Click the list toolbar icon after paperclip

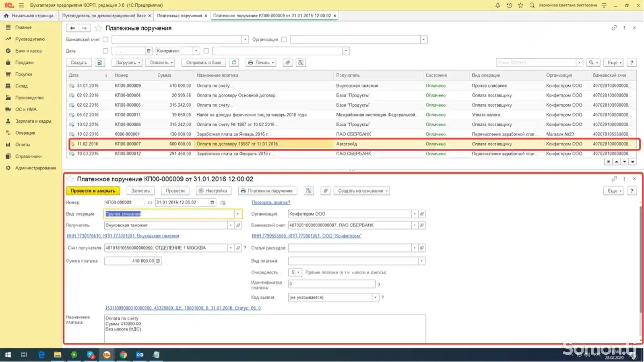(x=301, y=62)
